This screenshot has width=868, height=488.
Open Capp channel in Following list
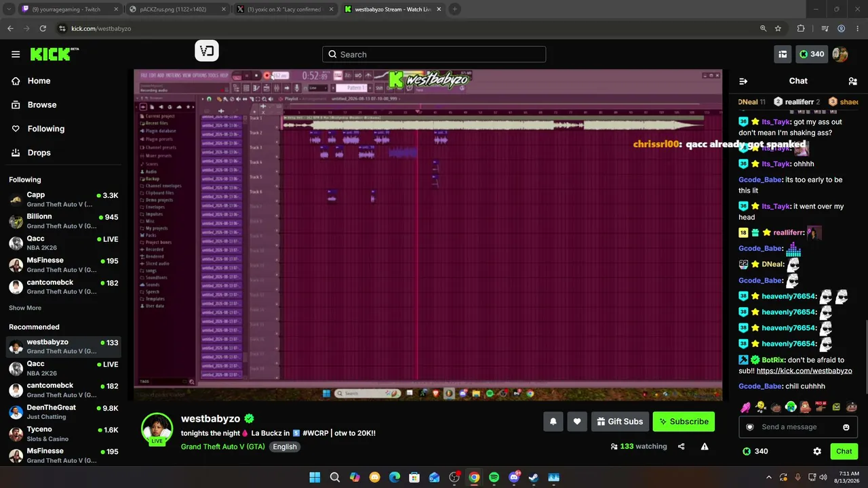pyautogui.click(x=64, y=199)
